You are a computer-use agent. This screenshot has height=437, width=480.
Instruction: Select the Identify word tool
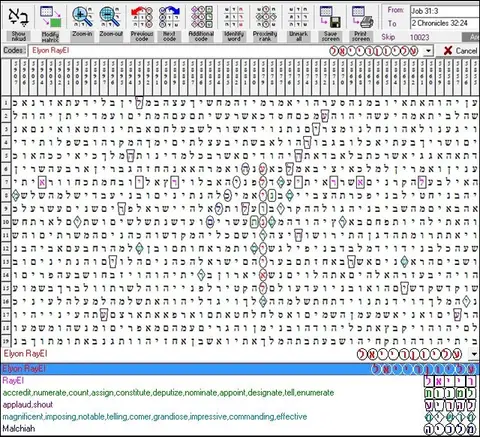tap(234, 17)
